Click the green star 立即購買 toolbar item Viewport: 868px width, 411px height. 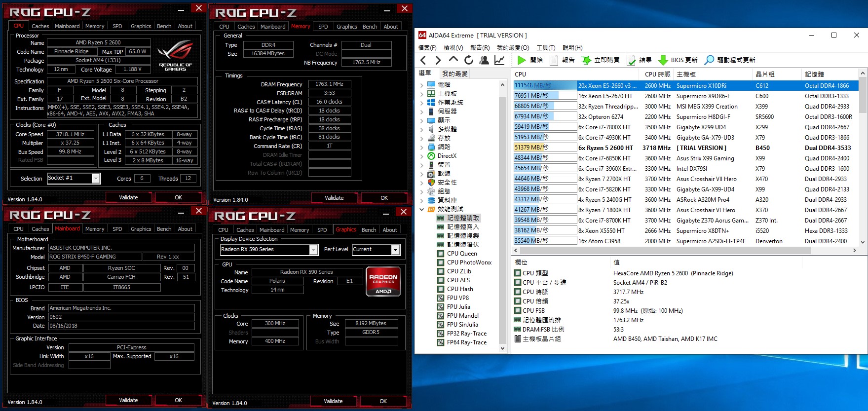(600, 60)
